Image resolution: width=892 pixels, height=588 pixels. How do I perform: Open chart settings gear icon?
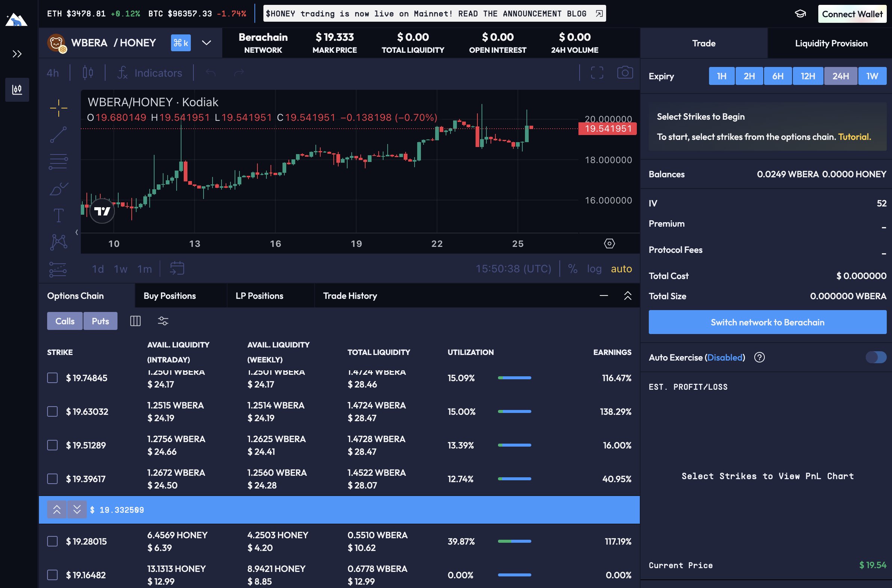coord(609,244)
